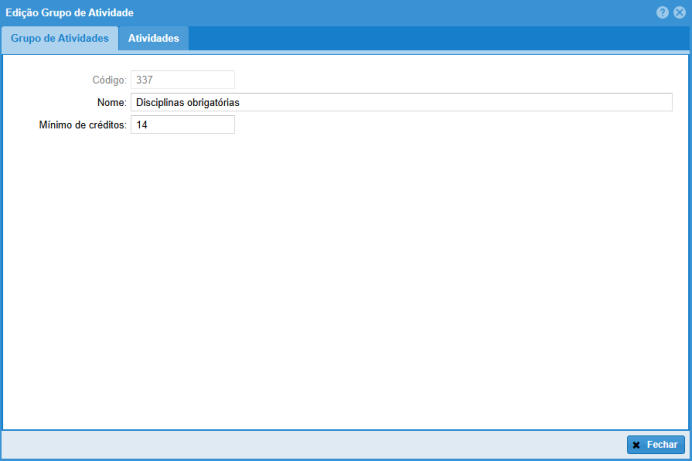This screenshot has height=461, width=692.
Task: Click the value 14 in the credits field
Action: point(142,125)
